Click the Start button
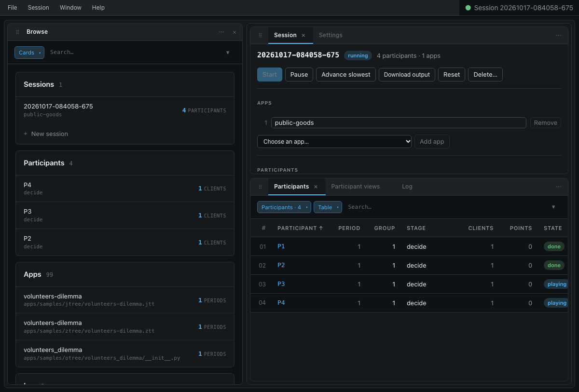The image size is (579, 392). click(270, 74)
